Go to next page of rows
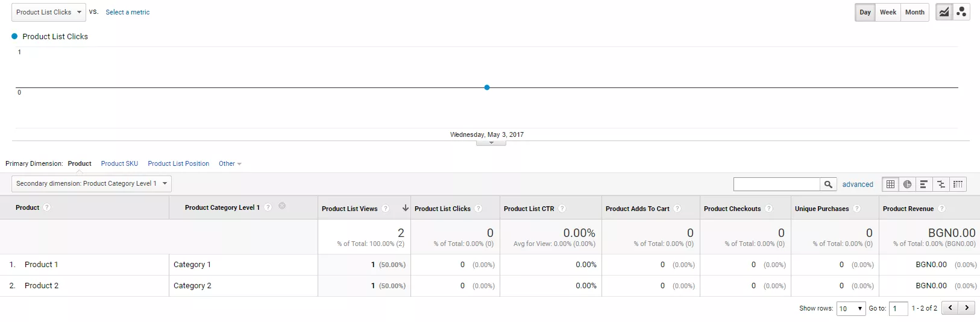980x322 pixels. click(x=967, y=308)
